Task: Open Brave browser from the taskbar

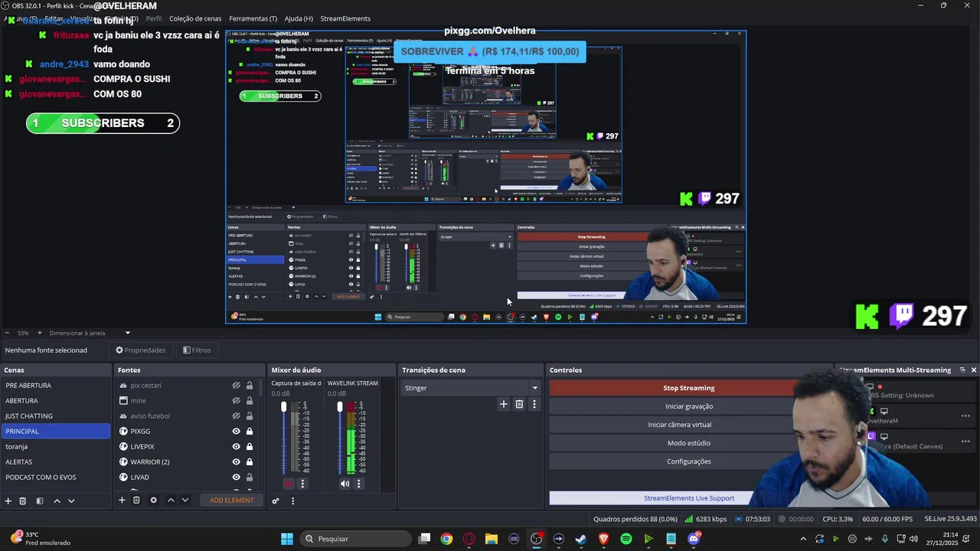Action: [604, 539]
